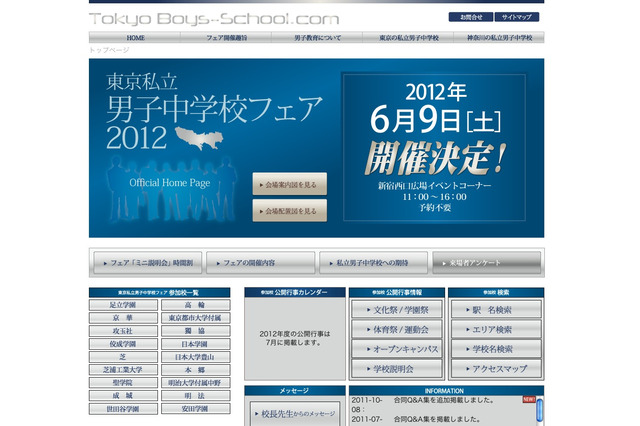Click the 公開行事情報 panel header
Viewport: 640px width, 426px height.
tap(397, 293)
